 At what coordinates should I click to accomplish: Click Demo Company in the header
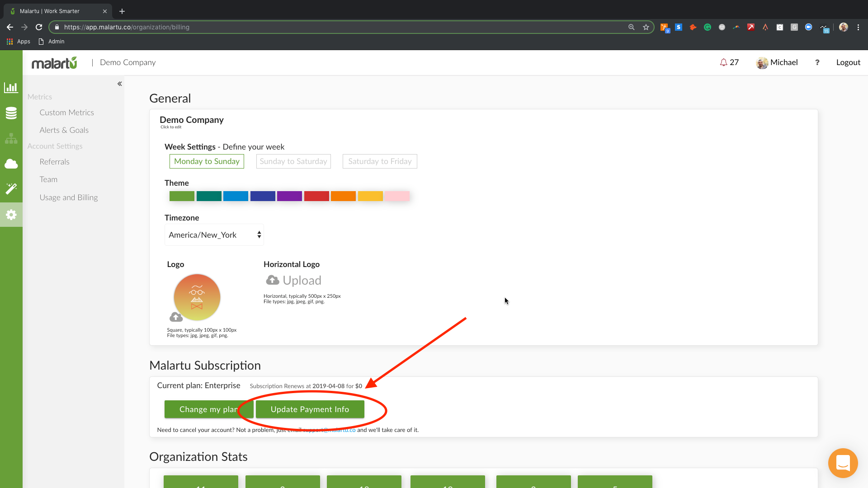(x=127, y=62)
